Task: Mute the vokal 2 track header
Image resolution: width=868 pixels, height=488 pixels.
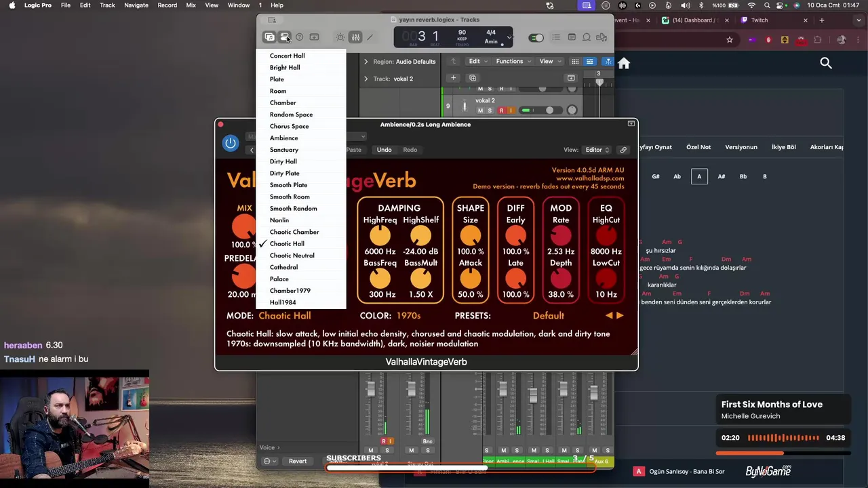Action: (x=480, y=110)
